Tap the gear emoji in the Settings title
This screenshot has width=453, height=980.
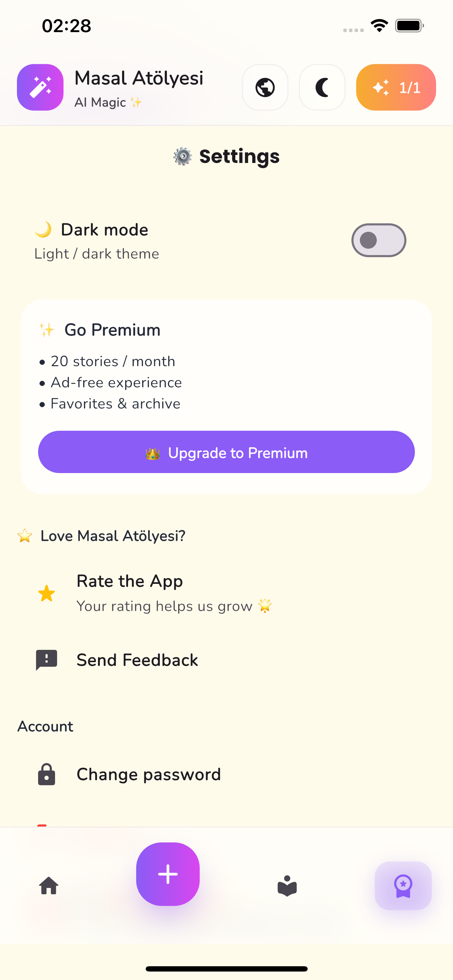[182, 156]
